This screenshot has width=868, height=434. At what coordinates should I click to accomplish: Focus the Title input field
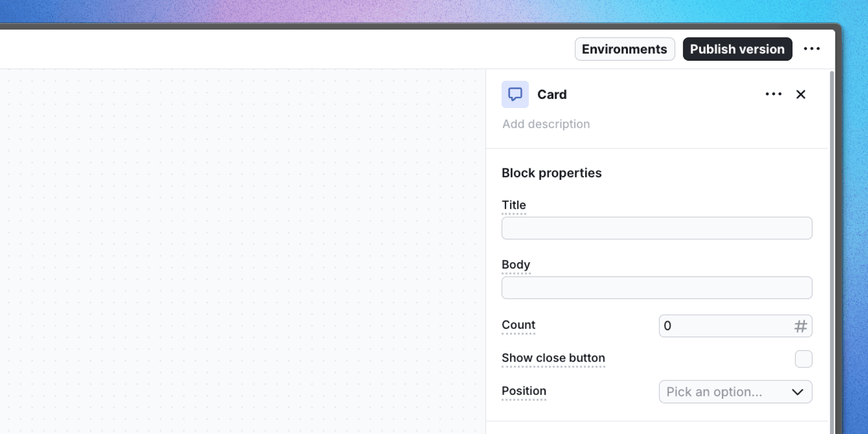coord(657,228)
